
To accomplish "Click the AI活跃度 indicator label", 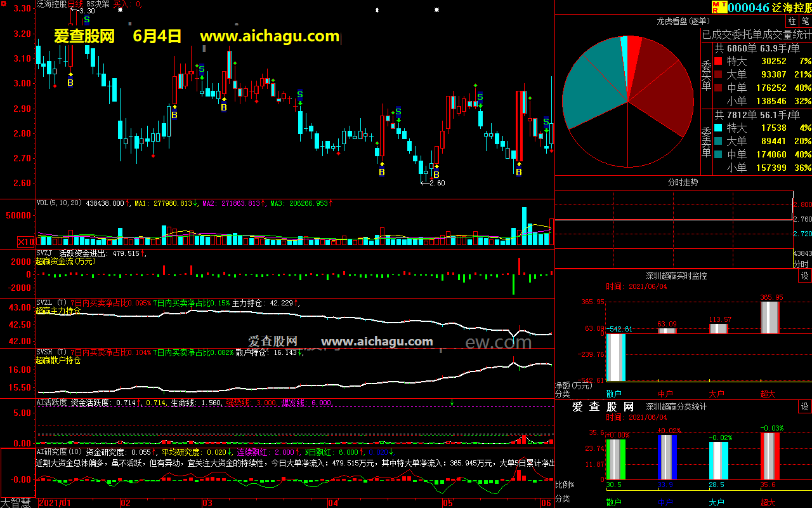I will click(52, 403).
